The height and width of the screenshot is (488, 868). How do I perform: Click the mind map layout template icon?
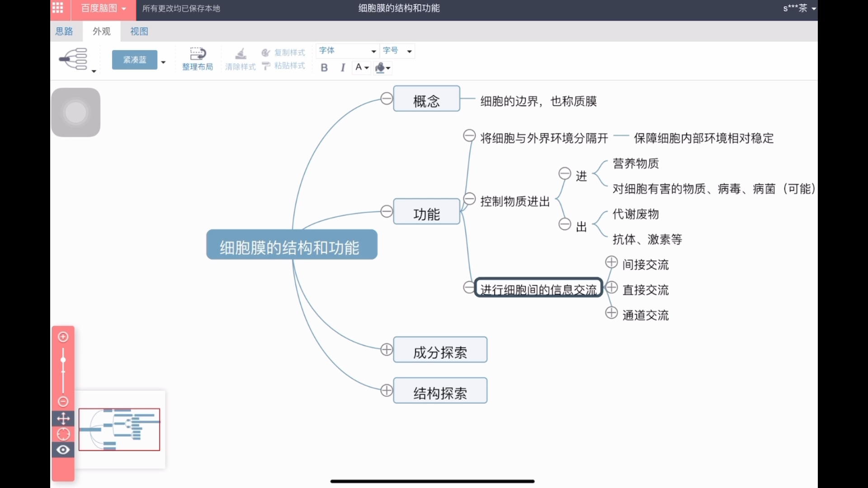click(74, 59)
